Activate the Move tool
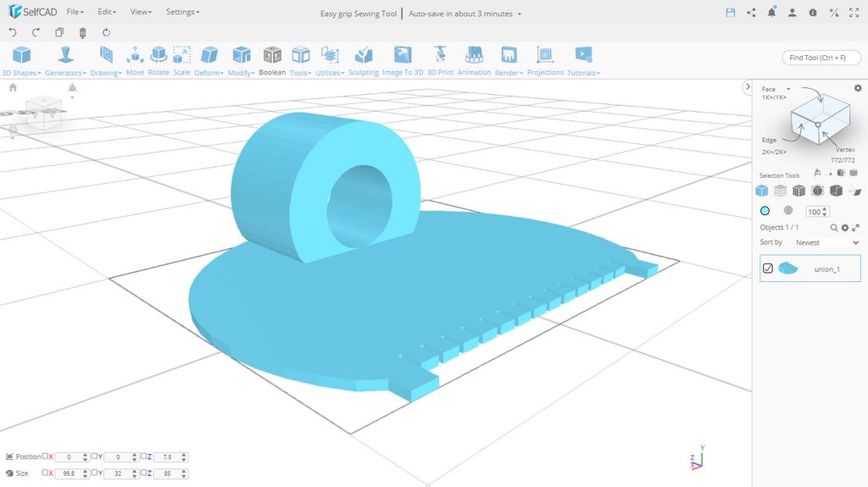 point(135,62)
